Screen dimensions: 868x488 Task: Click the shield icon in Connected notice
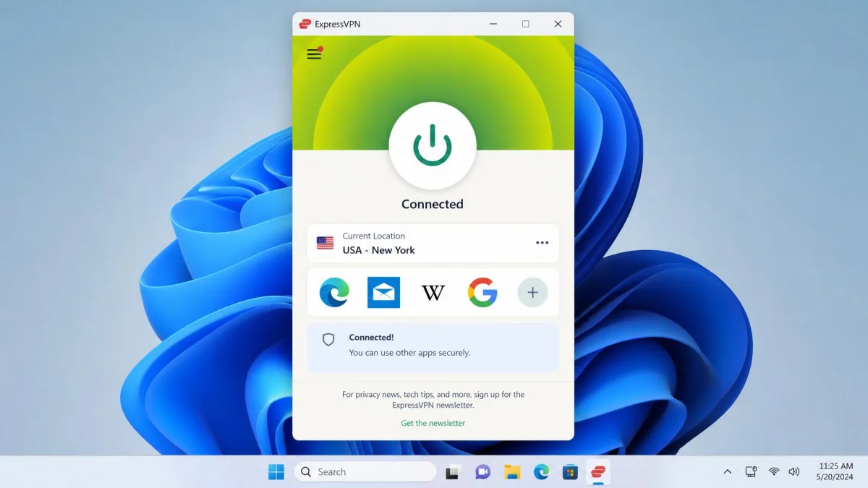pos(328,340)
